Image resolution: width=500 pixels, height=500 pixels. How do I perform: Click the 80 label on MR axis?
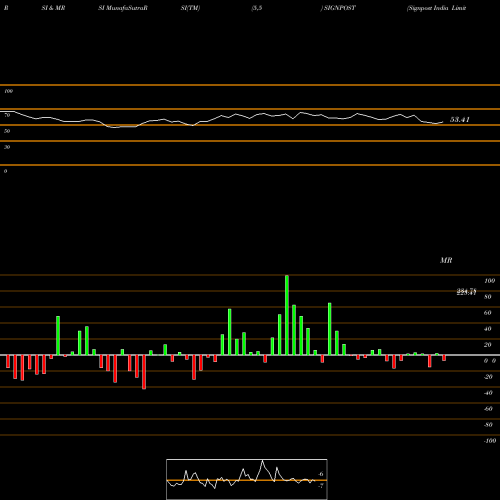click(488, 297)
